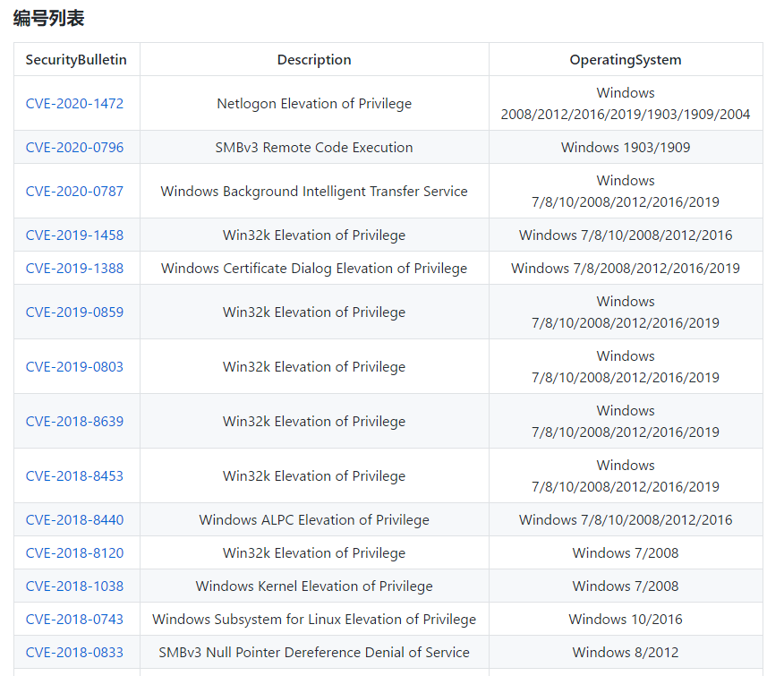Click the OperatingSystem column header
The height and width of the screenshot is (676, 784).
[626, 60]
